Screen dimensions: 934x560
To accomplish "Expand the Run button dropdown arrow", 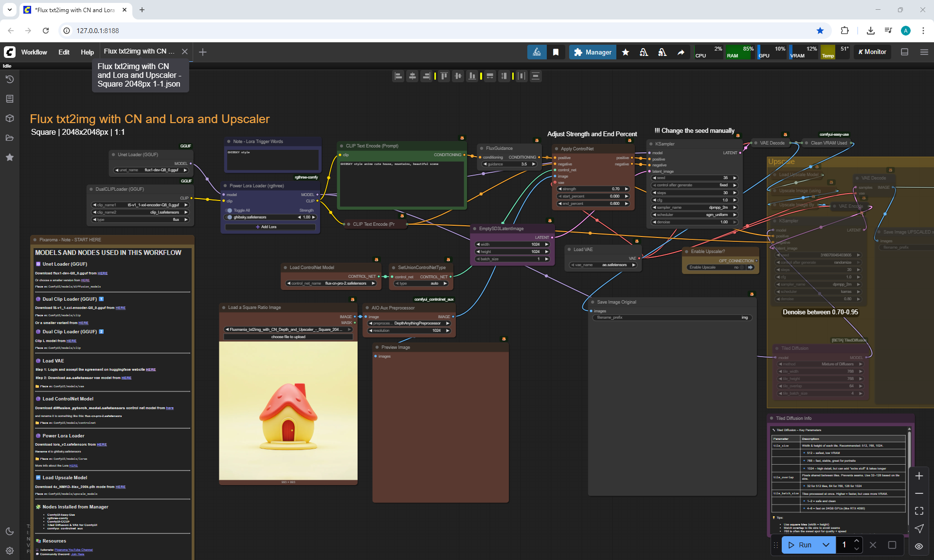I will click(826, 545).
